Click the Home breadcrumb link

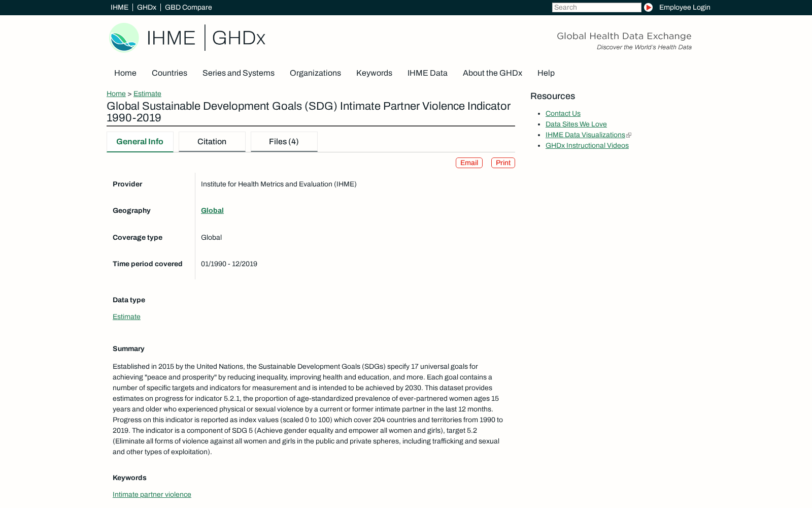pos(116,94)
